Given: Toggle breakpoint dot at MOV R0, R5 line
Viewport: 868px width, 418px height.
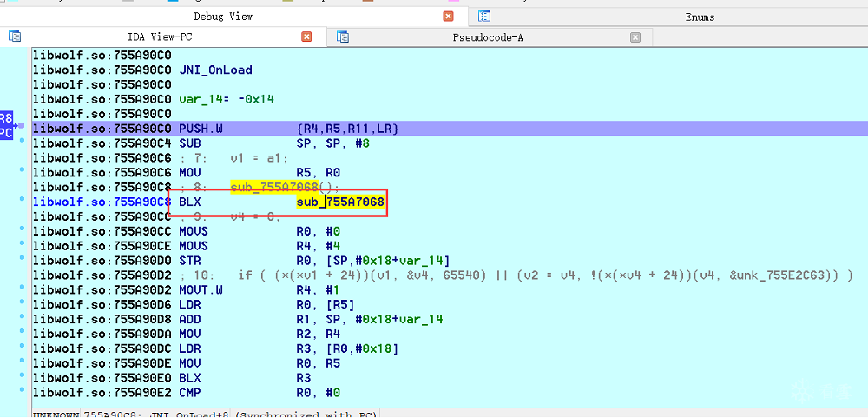Looking at the screenshot, I should tap(22, 361).
